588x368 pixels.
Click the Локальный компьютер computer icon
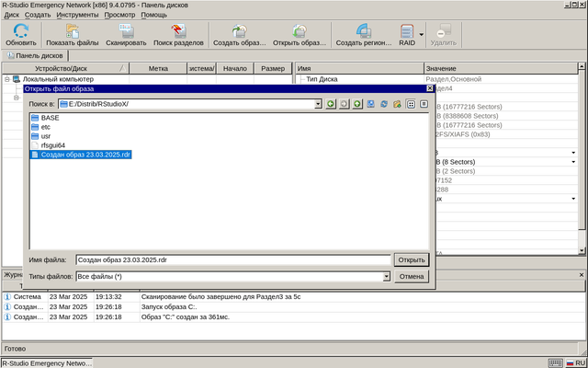coord(17,79)
